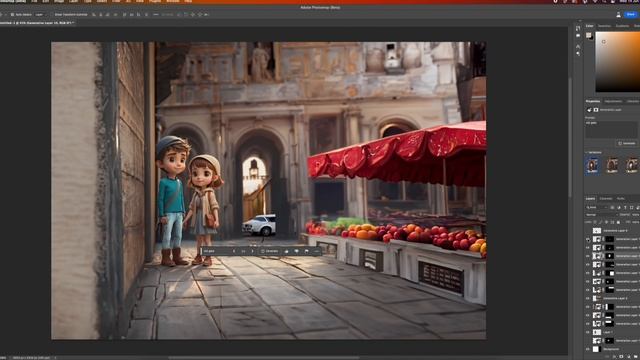Align vertical centers in options bar

pyautogui.click(x=132, y=14)
